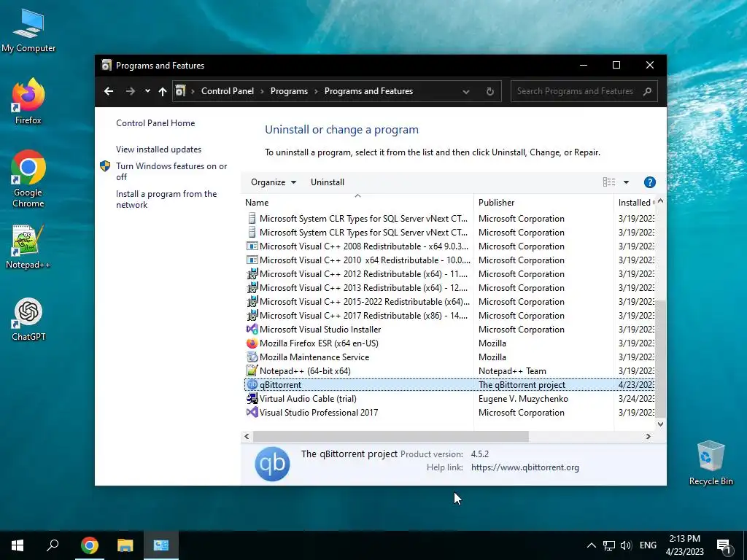This screenshot has height=560, width=747.
Task: Sort by the Installed On column header
Action: (x=635, y=203)
